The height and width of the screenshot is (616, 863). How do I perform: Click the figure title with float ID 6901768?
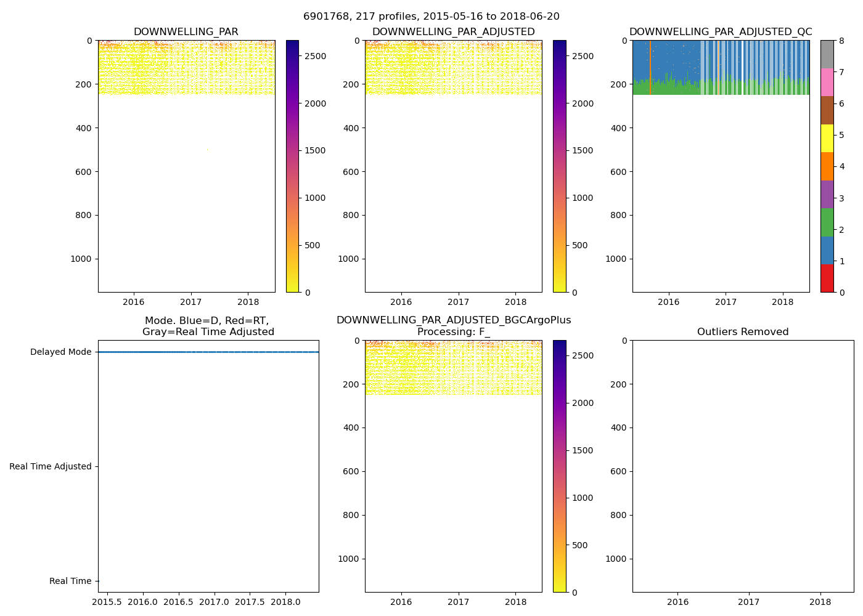[x=431, y=17]
